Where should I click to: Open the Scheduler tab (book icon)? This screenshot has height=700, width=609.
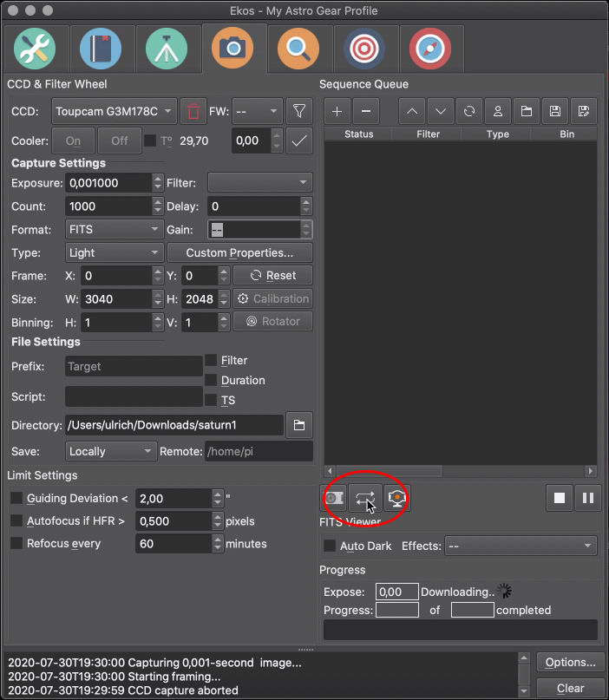(101, 49)
